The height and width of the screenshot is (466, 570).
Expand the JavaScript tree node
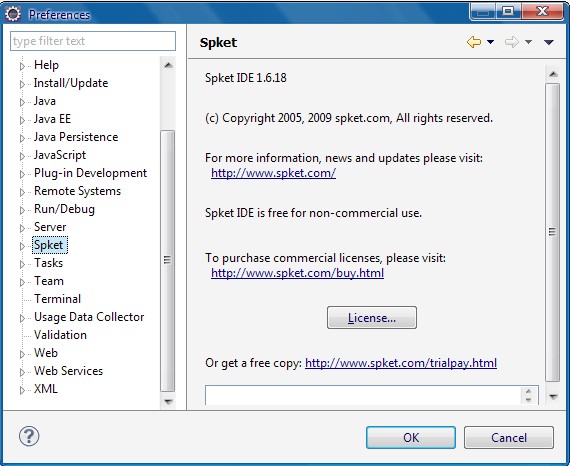[x=22, y=156]
